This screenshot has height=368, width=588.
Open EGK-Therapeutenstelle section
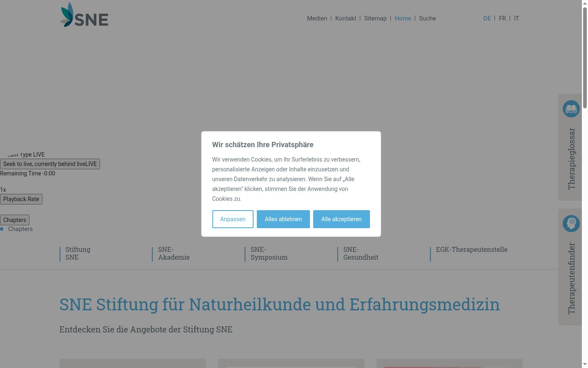point(472,249)
